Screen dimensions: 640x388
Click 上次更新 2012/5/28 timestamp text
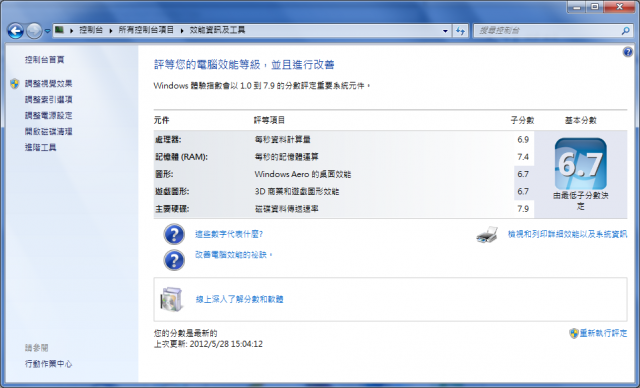tap(208, 344)
